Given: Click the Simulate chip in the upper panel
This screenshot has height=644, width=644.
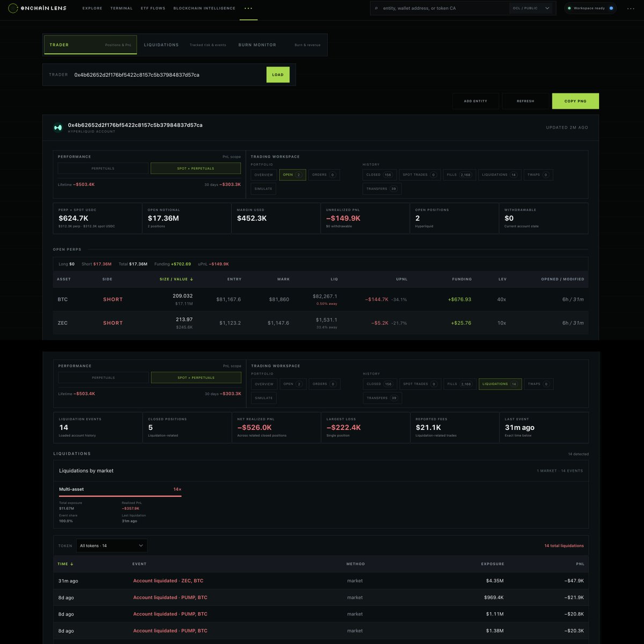Looking at the screenshot, I should [264, 189].
